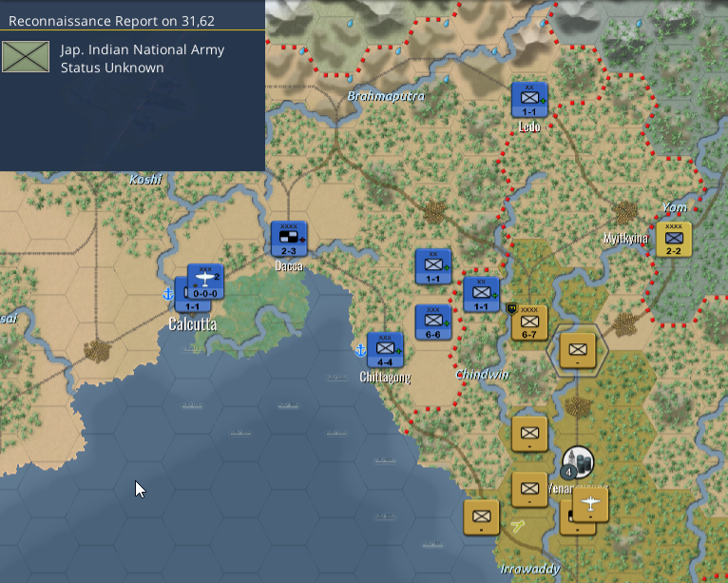Click the Calcutta city label
This screenshot has height=583, width=728.
pyautogui.click(x=193, y=323)
